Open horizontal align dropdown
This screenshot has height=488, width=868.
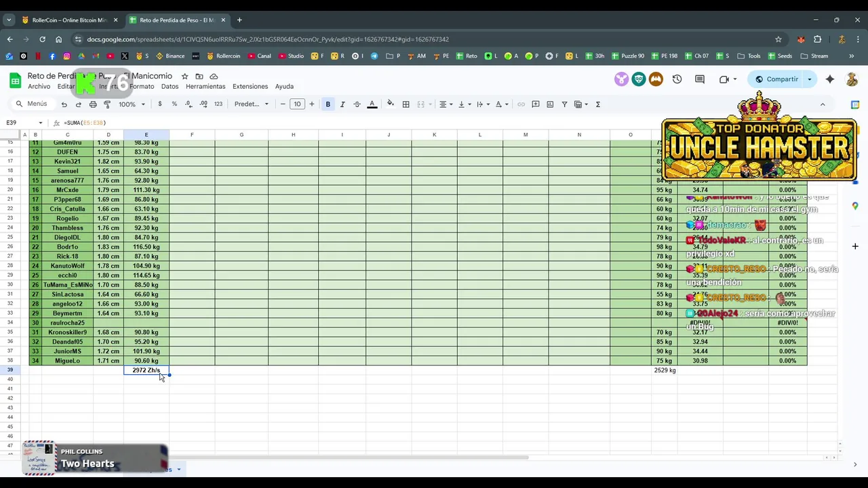445,104
